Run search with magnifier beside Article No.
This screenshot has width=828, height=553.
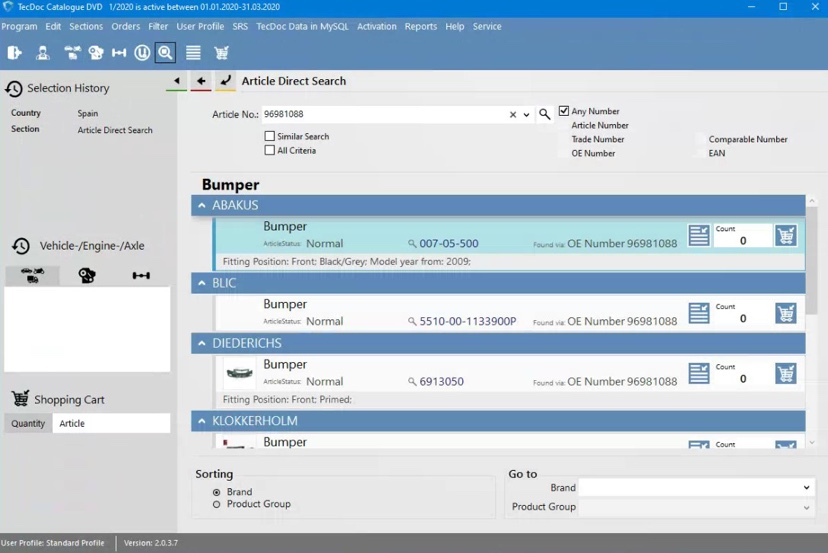[544, 114]
